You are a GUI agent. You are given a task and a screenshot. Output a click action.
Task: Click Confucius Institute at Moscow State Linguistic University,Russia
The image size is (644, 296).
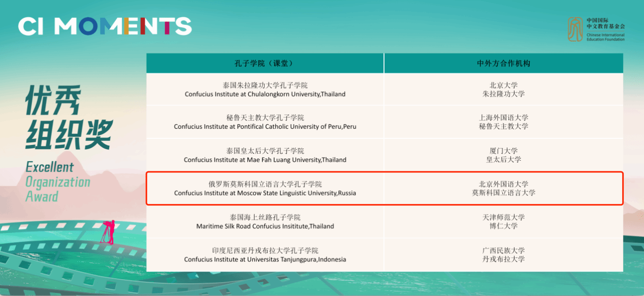pyautogui.click(x=265, y=193)
